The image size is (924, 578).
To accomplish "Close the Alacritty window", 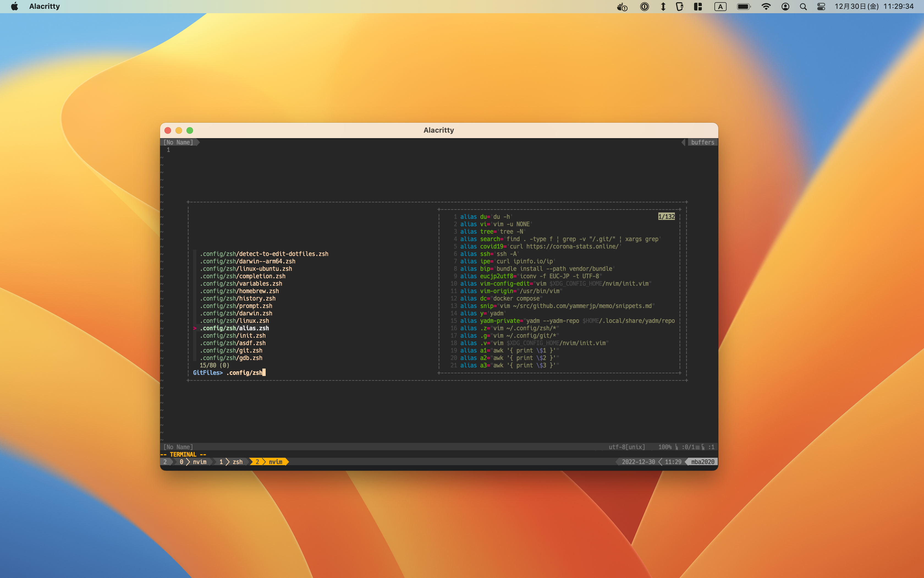I will click(168, 130).
